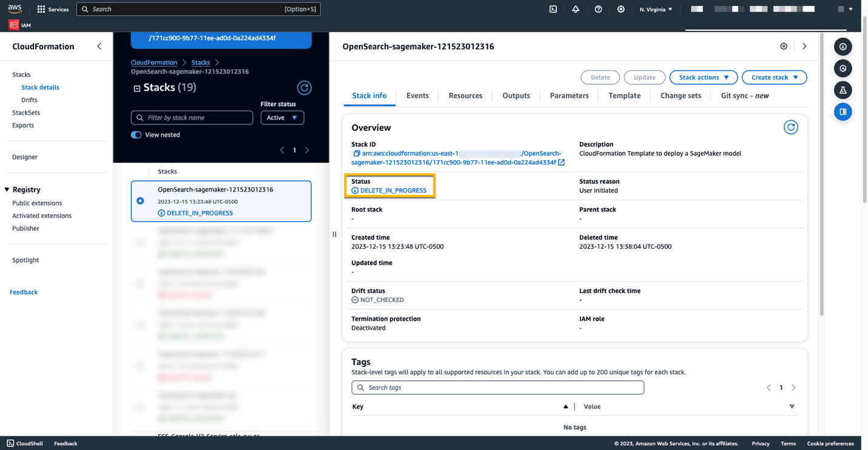Toggle the View nested switch

[136, 135]
